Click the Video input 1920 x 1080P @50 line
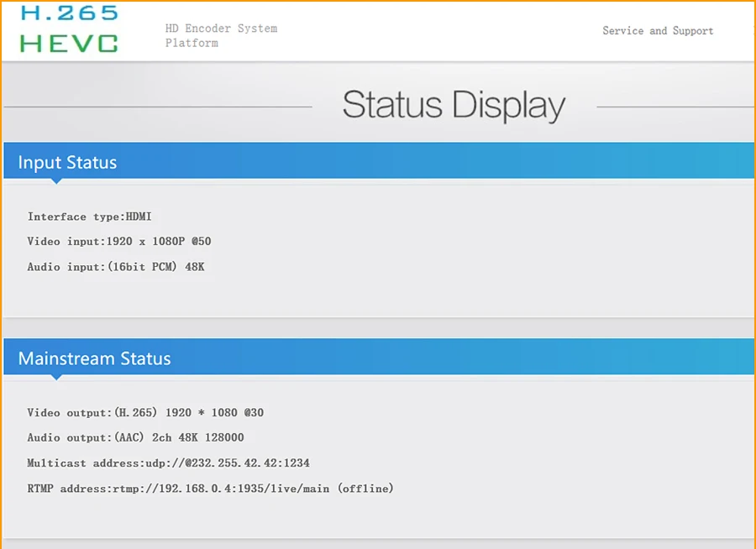 pyautogui.click(x=119, y=242)
